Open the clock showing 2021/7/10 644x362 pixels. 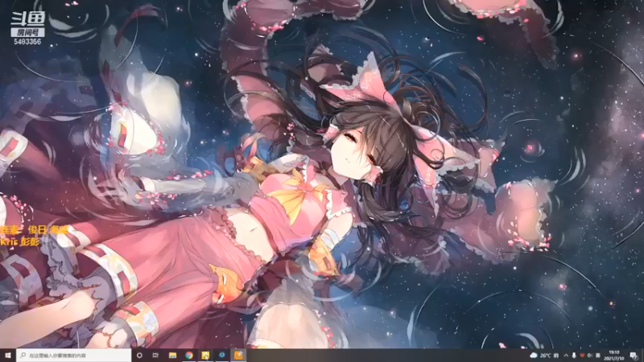coord(614,356)
